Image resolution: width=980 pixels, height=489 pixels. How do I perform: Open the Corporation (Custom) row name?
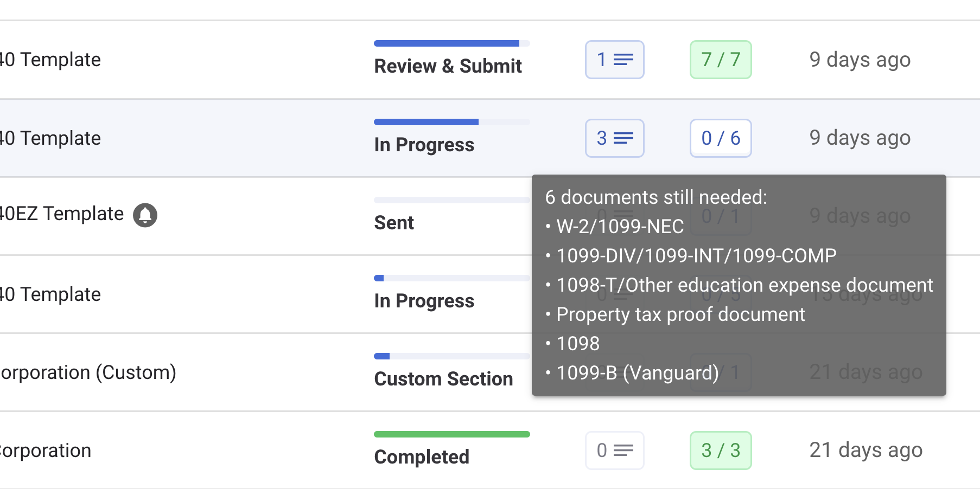point(88,372)
